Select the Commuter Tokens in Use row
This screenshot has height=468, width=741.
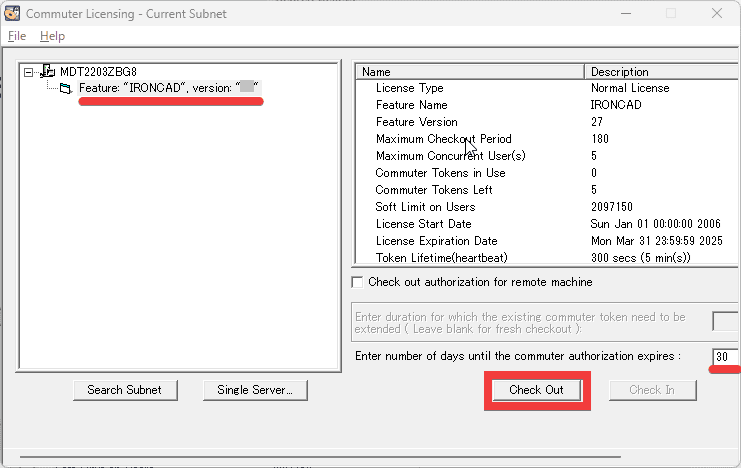coord(547,173)
